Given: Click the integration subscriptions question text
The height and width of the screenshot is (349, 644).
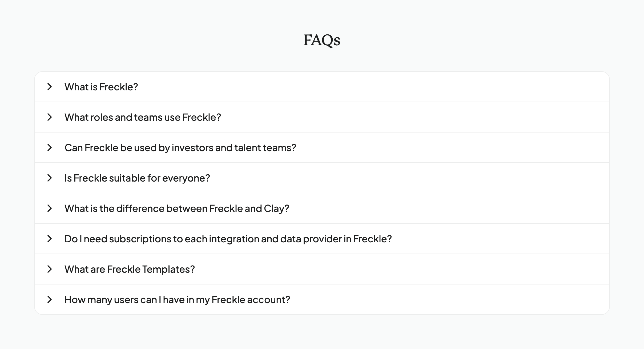Looking at the screenshot, I should [x=228, y=239].
